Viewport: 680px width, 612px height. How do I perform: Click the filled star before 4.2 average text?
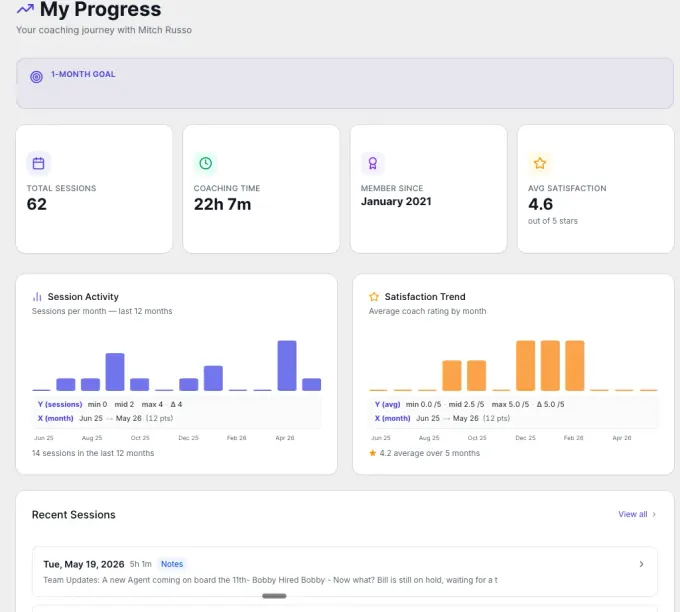click(x=373, y=453)
